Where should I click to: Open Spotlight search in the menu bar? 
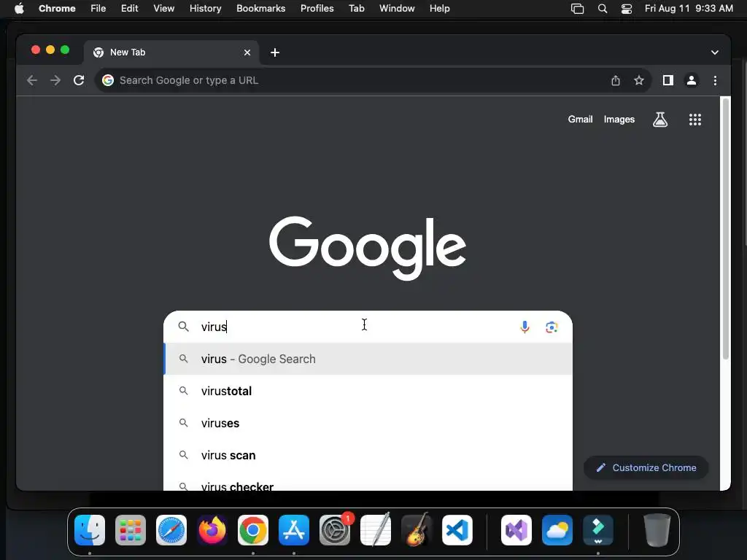602,9
